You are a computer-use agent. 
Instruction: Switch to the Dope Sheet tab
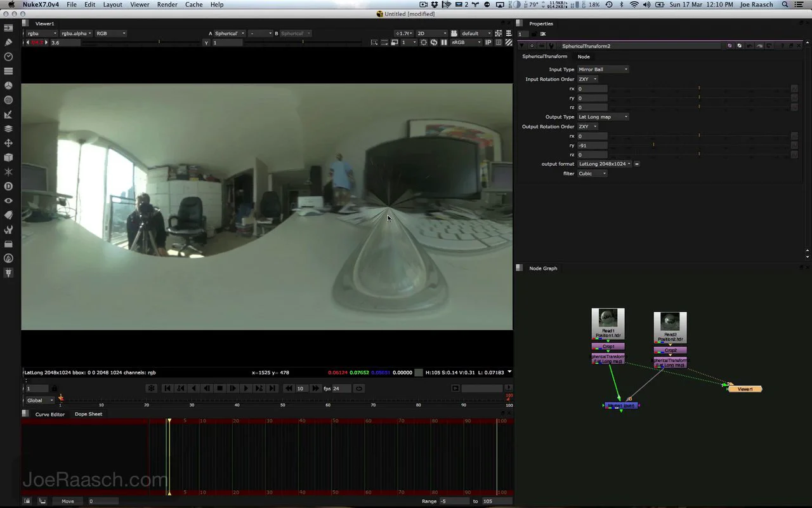pos(88,414)
